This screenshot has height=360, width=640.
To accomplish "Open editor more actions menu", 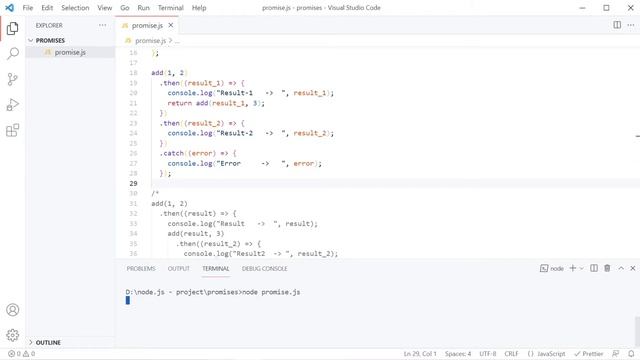I will pyautogui.click(x=631, y=25).
